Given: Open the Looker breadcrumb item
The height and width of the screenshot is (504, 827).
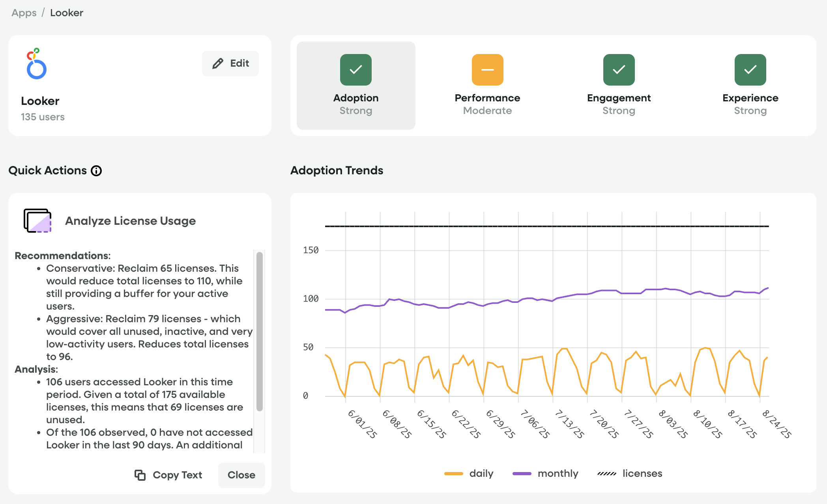Looking at the screenshot, I should click(x=66, y=13).
